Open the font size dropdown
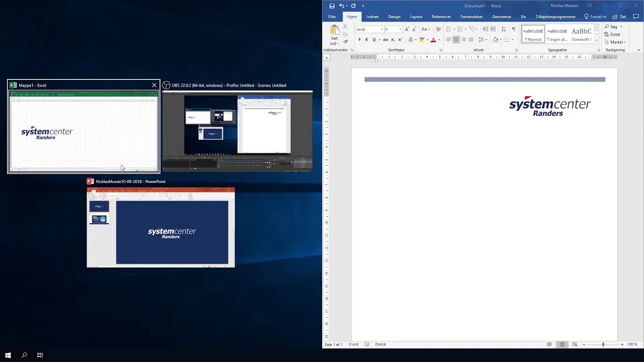This screenshot has height=362, width=644. [400, 29]
